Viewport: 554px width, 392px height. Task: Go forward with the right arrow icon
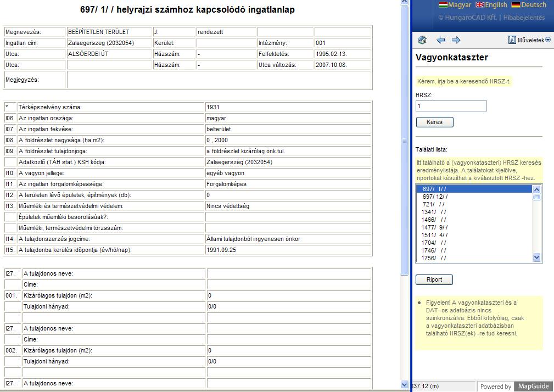(x=456, y=40)
